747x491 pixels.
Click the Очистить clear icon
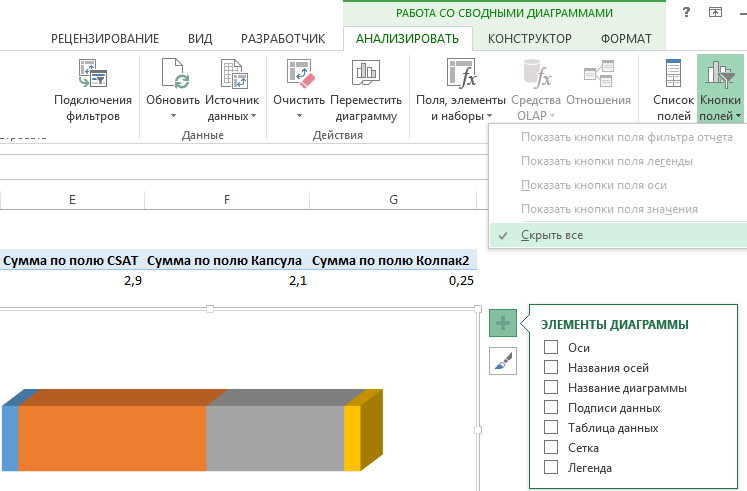click(299, 74)
